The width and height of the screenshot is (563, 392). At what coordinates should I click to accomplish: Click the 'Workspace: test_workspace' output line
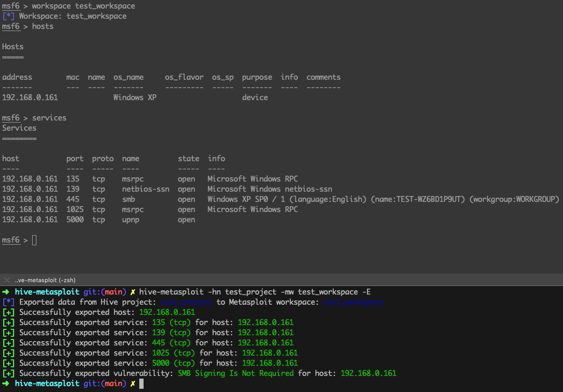point(72,16)
